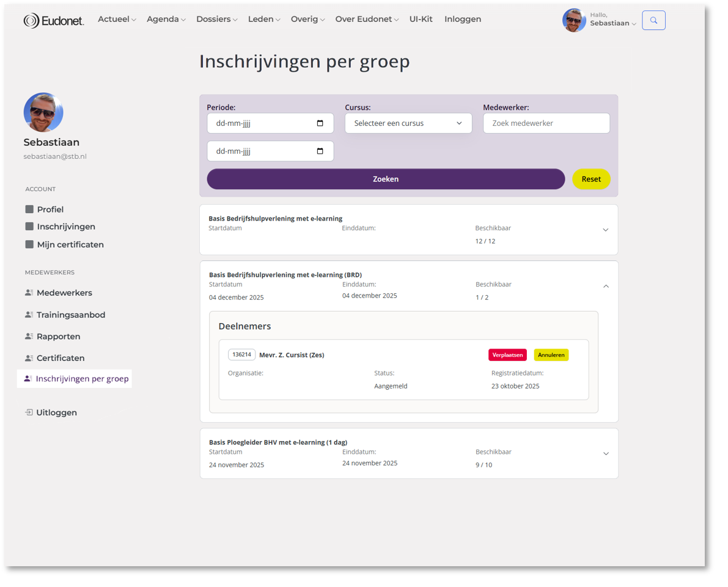Open calendar picker in second Periode date field
728x587 pixels.
click(x=320, y=151)
